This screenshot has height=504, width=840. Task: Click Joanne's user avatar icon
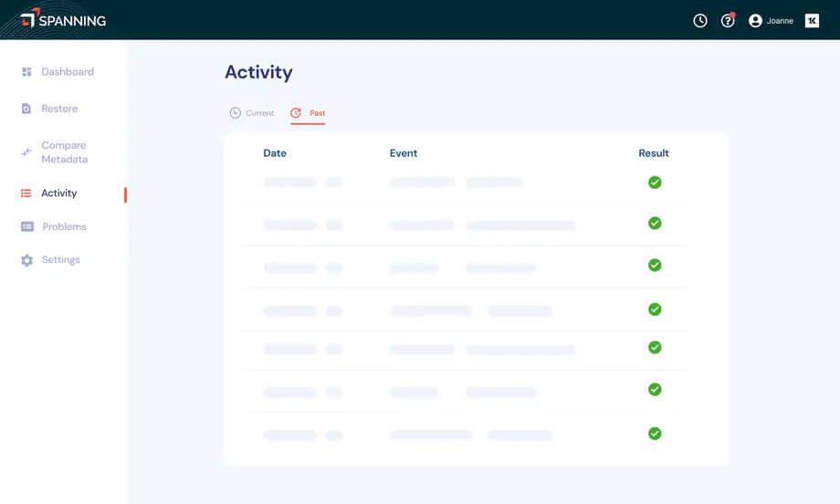[755, 21]
